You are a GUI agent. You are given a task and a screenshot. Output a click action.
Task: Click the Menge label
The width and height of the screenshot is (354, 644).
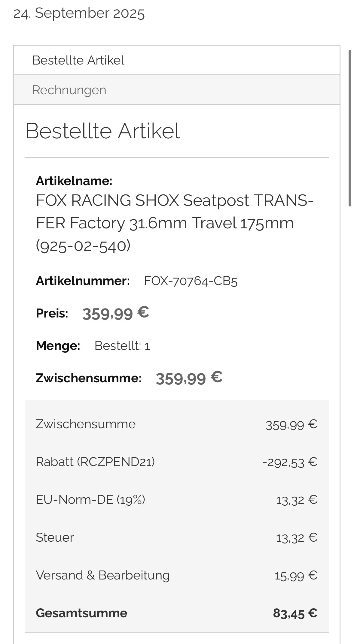coord(58,346)
